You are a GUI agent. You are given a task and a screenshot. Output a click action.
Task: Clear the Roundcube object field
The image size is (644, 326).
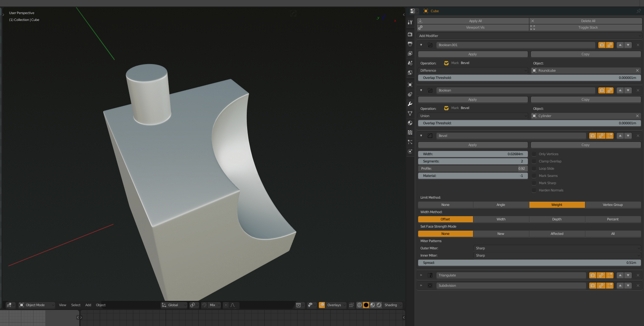coord(637,71)
